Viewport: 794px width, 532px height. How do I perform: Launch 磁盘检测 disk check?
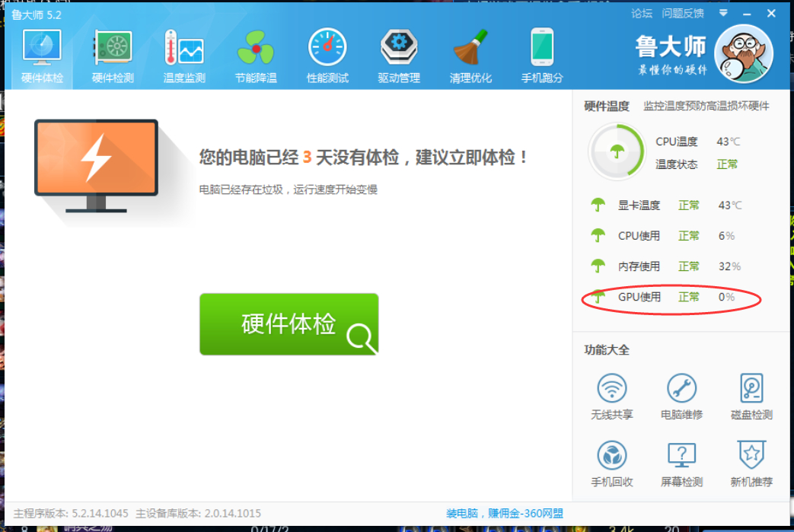point(751,397)
